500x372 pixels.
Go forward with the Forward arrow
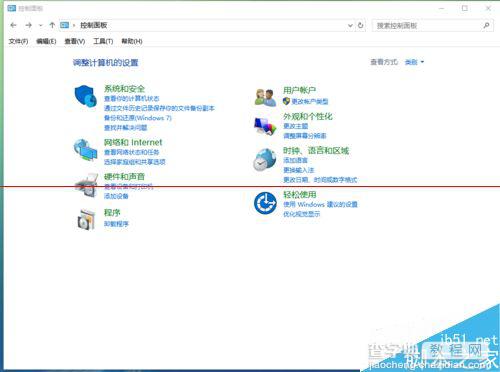click(x=29, y=25)
